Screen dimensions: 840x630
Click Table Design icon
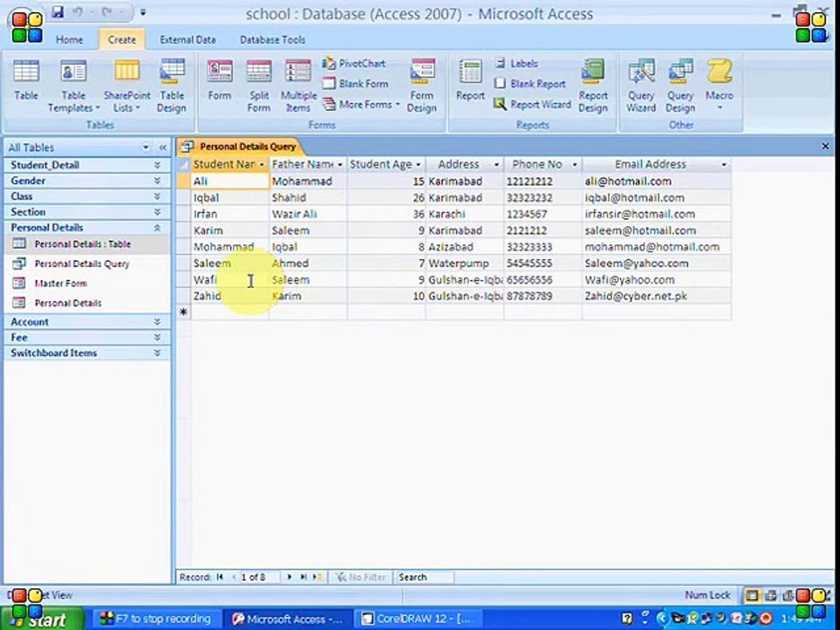[171, 86]
